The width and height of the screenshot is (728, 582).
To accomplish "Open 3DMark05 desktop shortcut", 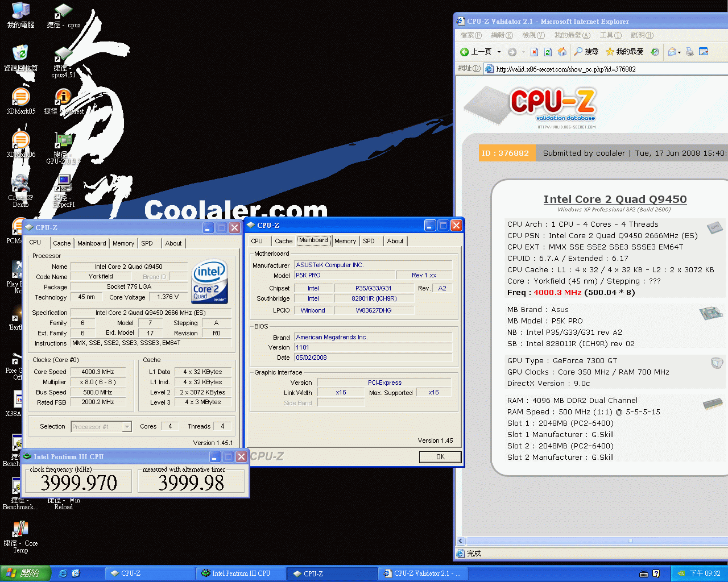I will [x=20, y=102].
